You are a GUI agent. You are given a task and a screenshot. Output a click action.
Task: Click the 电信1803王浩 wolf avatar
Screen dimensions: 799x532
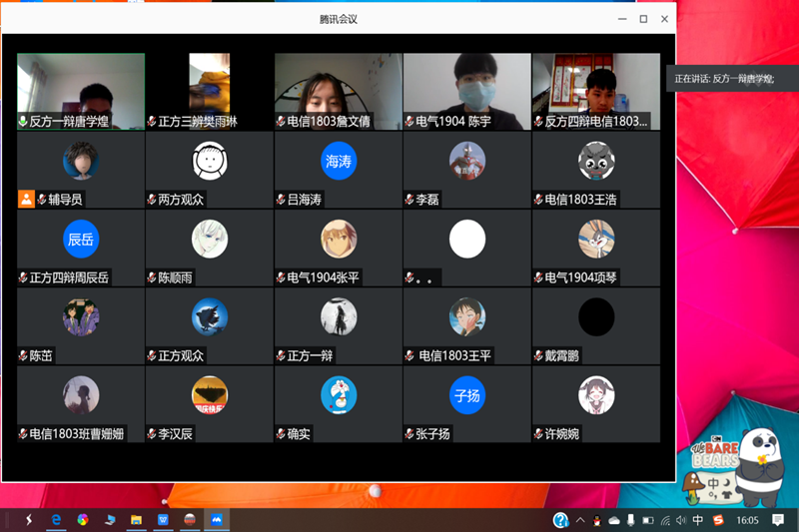tap(596, 161)
